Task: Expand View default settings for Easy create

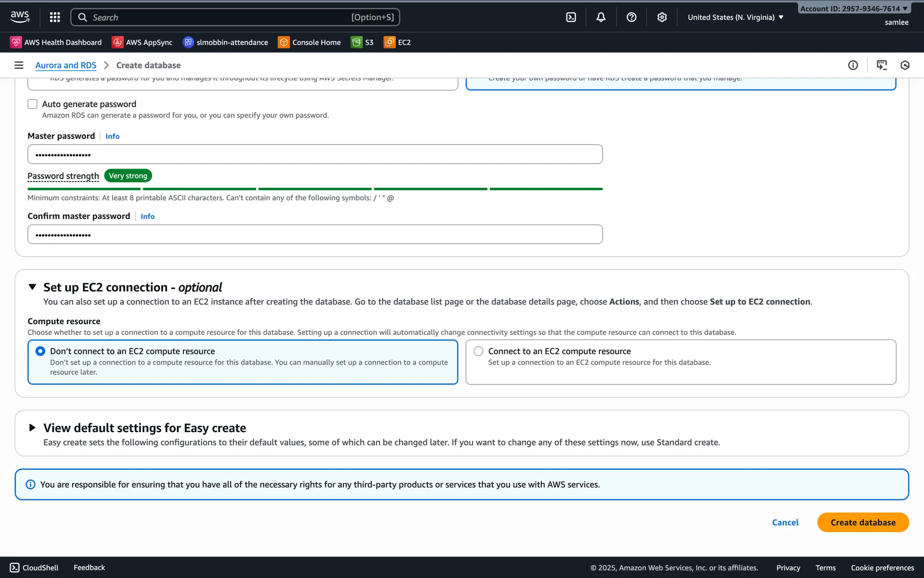Action: (x=32, y=428)
